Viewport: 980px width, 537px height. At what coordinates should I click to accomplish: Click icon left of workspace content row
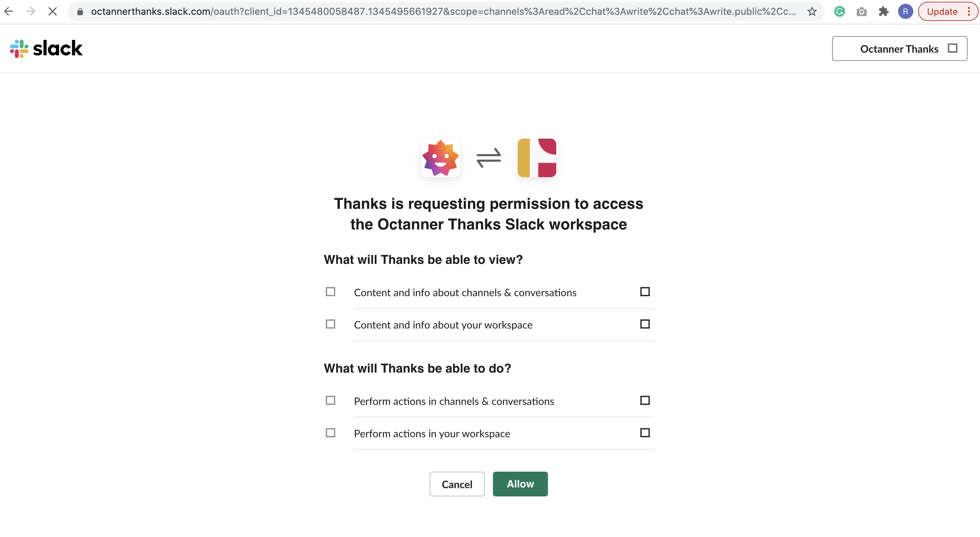(330, 324)
